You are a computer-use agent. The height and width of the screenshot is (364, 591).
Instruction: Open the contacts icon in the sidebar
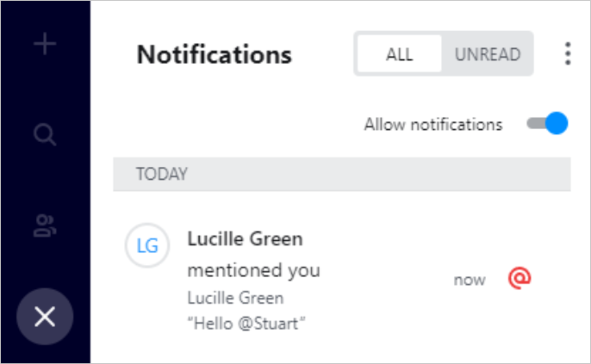click(45, 227)
